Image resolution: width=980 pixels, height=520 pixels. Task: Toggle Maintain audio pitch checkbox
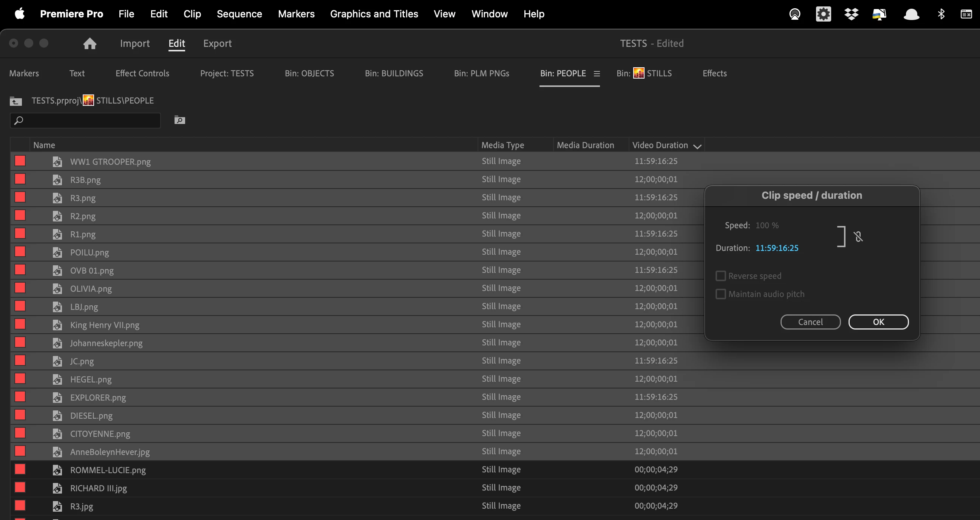tap(720, 294)
